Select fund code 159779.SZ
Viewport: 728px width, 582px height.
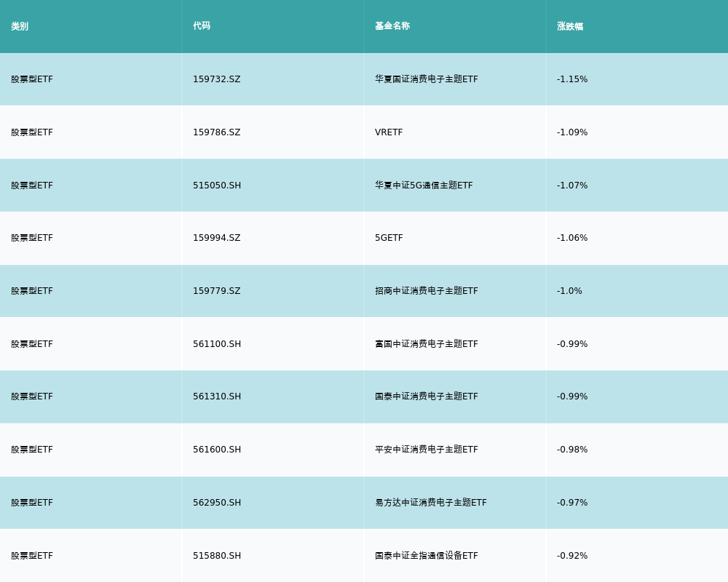(217, 291)
